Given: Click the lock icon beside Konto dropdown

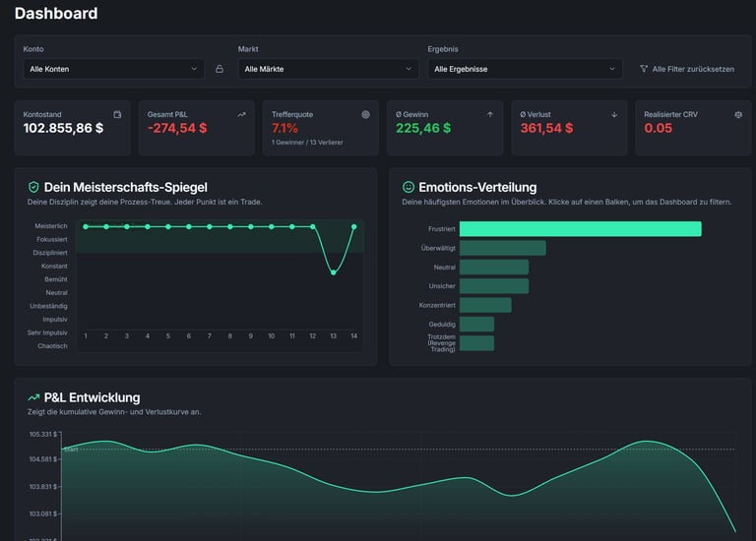Looking at the screenshot, I should point(220,69).
